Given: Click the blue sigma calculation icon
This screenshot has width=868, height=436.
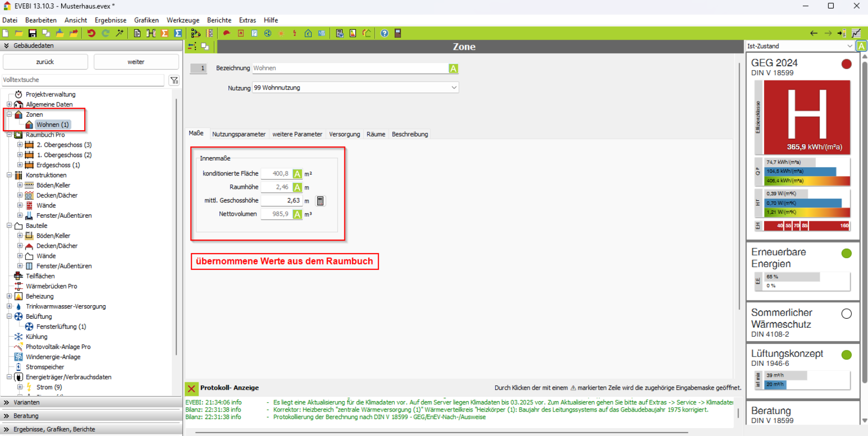Looking at the screenshot, I should pyautogui.click(x=178, y=33).
